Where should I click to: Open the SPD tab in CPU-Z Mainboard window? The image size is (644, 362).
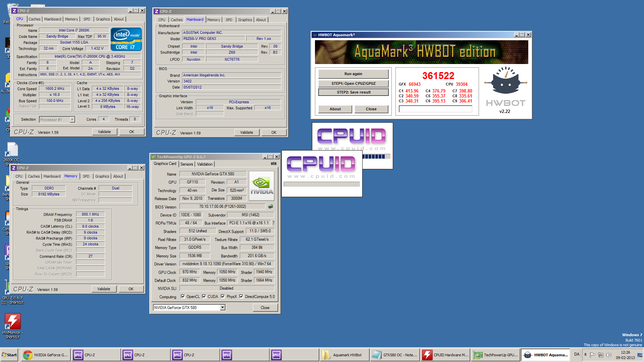click(229, 20)
